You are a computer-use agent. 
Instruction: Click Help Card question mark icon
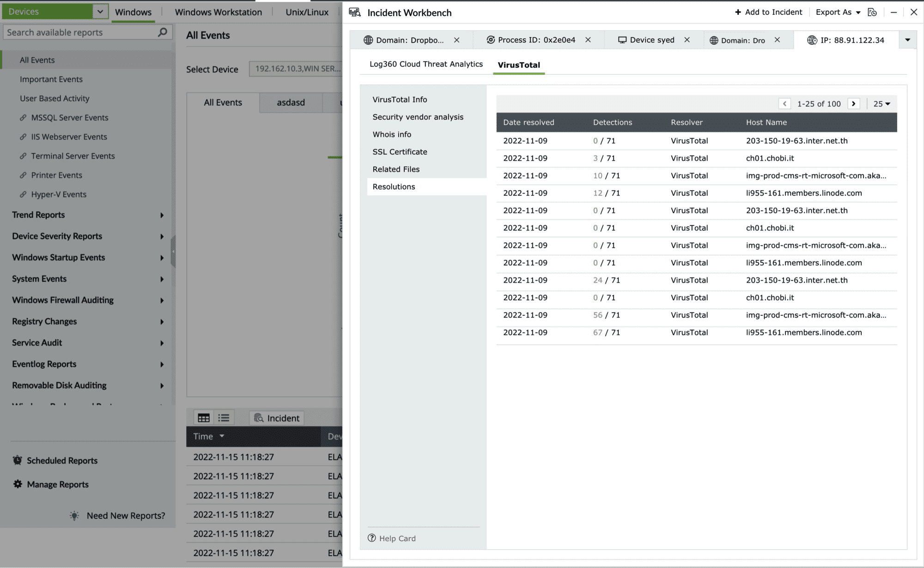[372, 538]
